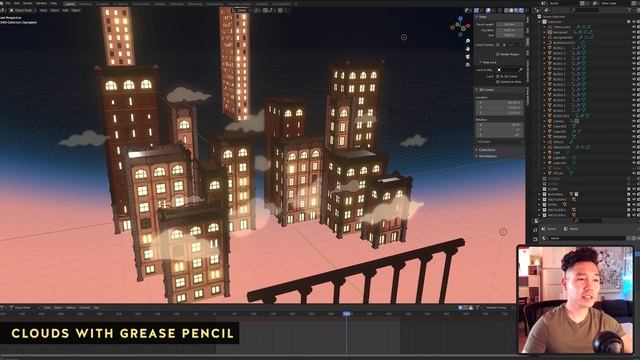Screen dimensions: 640x360
Task: Switch to the Layout workspace tab
Action: pos(70,4)
